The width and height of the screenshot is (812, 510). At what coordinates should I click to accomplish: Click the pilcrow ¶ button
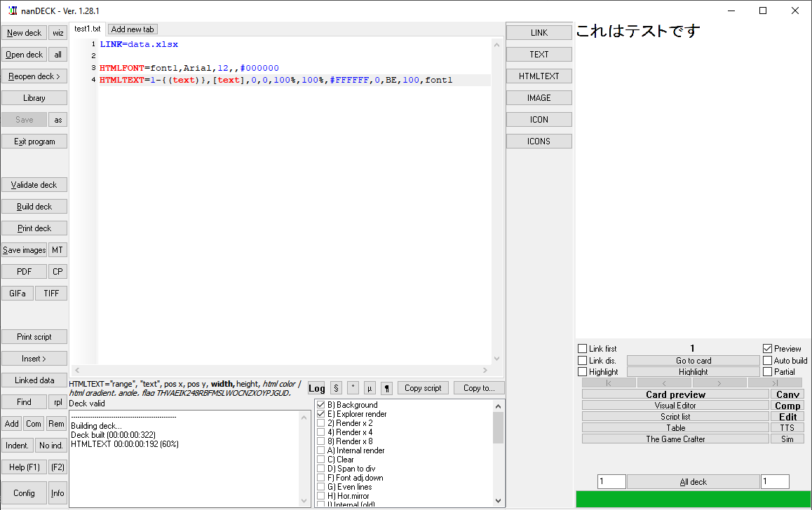tap(386, 388)
